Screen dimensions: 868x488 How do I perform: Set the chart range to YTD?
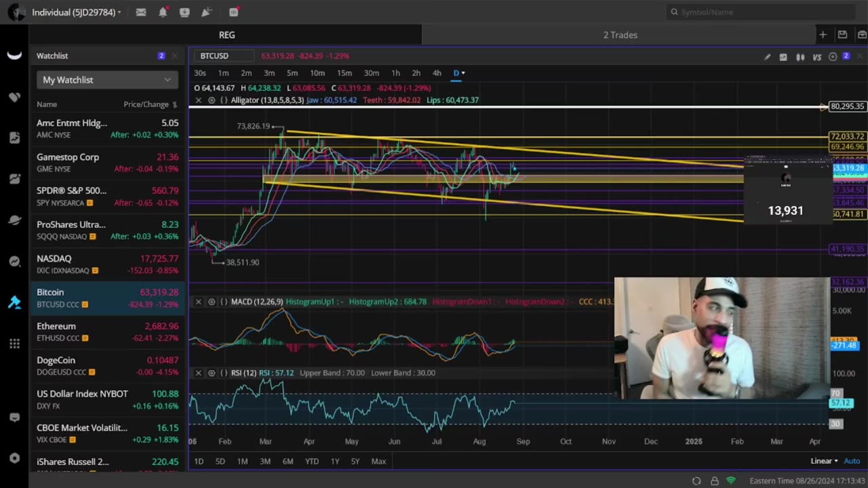(x=311, y=462)
